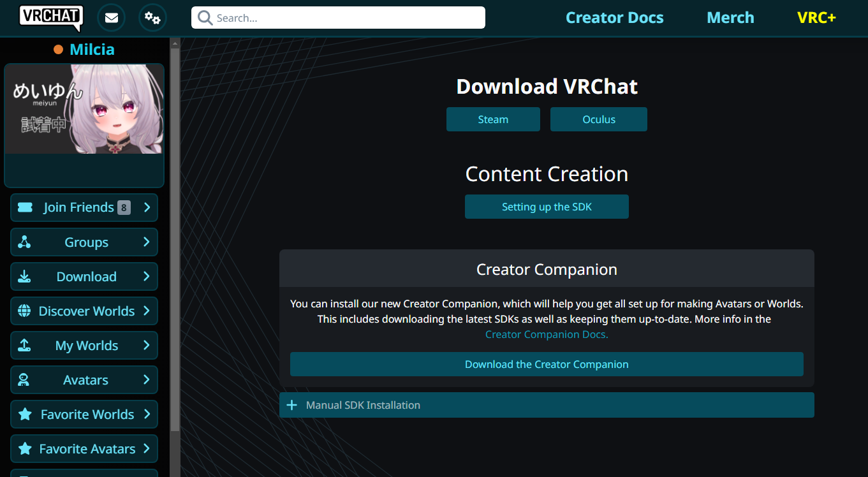Open the Creator Companion Docs link
The height and width of the screenshot is (477, 868).
pyautogui.click(x=547, y=334)
